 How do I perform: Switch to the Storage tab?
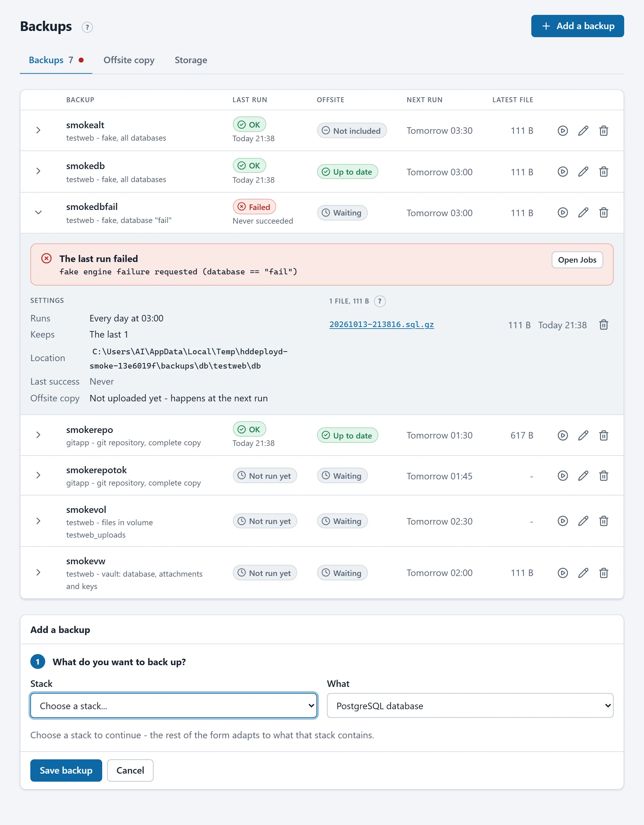(191, 60)
